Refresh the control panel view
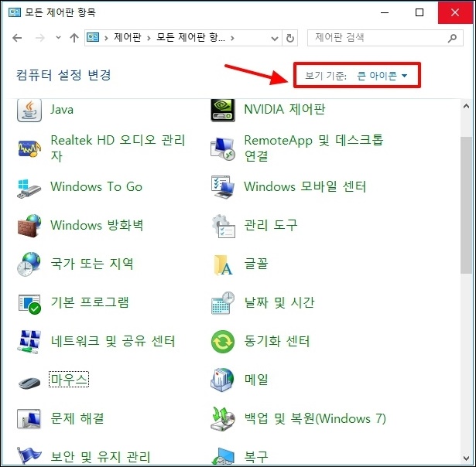This screenshot has width=476, height=467. tap(290, 38)
